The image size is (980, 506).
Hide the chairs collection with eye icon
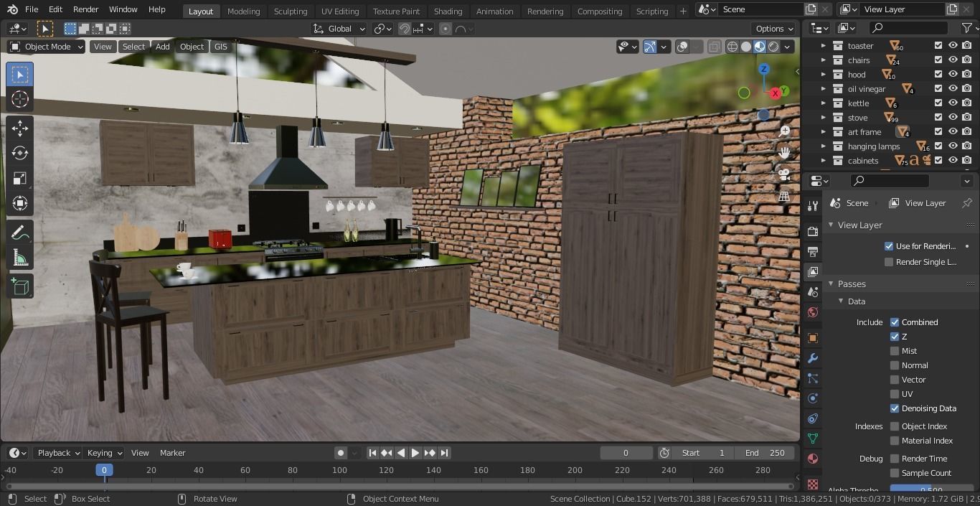pos(953,60)
